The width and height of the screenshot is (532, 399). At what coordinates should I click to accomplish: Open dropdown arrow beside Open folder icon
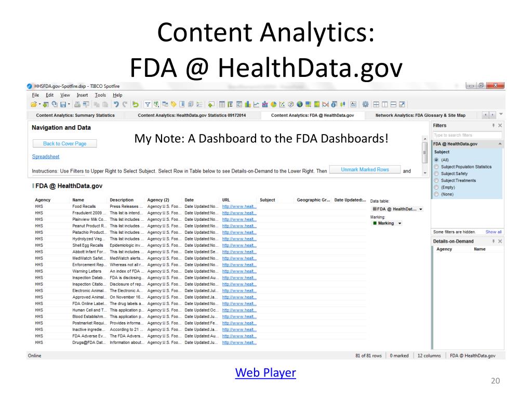click(39, 104)
